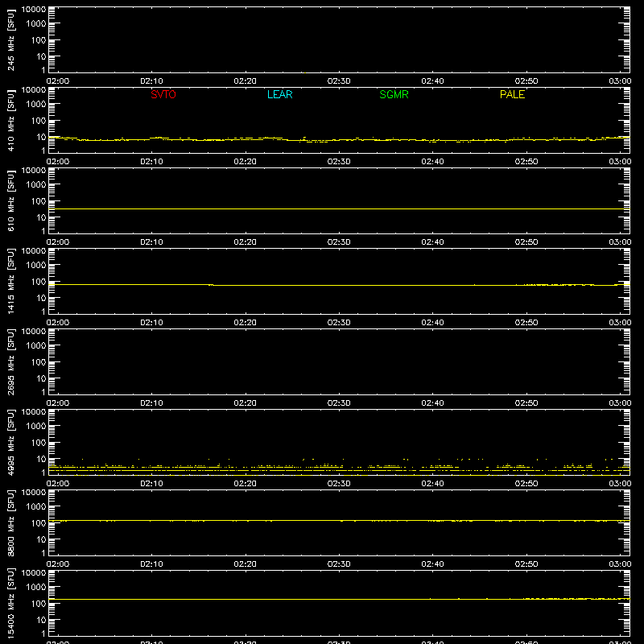Click the 410 MHz [SFU] axis title
644x644 pixels.
point(11,121)
